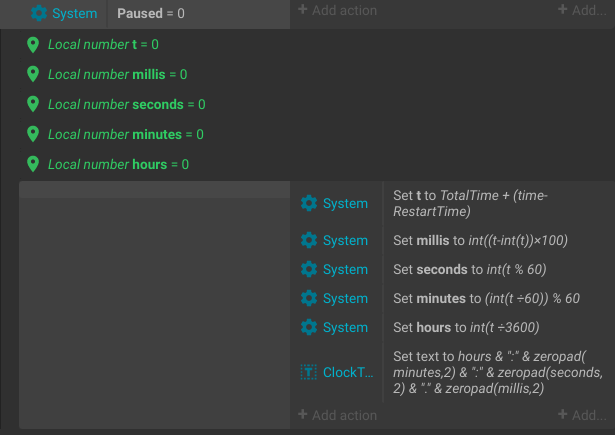This screenshot has width=615, height=435.
Task: Select the pin icon for millis variable
Action: (33, 74)
